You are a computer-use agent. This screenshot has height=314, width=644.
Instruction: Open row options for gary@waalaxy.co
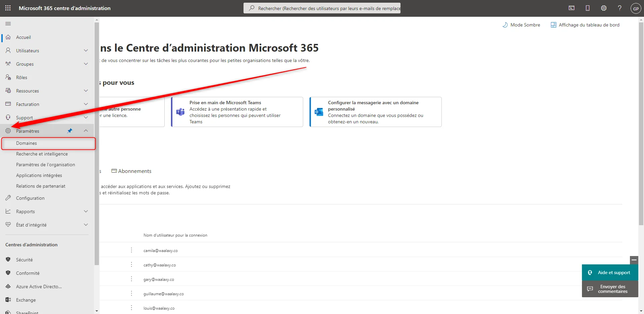click(131, 279)
